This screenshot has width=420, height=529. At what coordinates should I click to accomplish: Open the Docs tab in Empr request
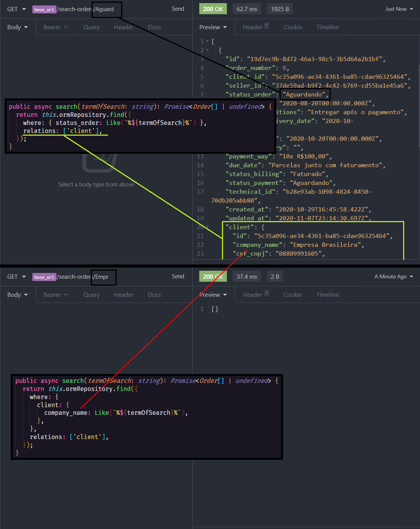(x=154, y=295)
